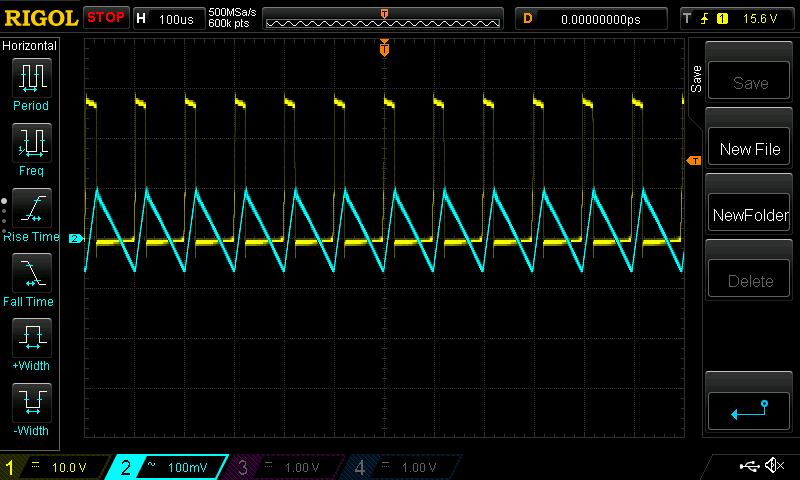The height and width of the screenshot is (480, 800).
Task: Select the Freq measurement icon
Action: click(32, 142)
